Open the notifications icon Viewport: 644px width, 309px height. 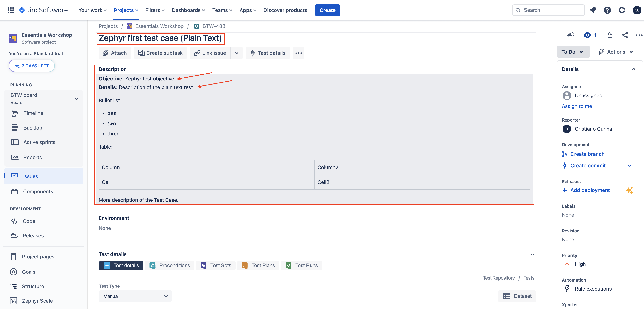[x=593, y=10]
